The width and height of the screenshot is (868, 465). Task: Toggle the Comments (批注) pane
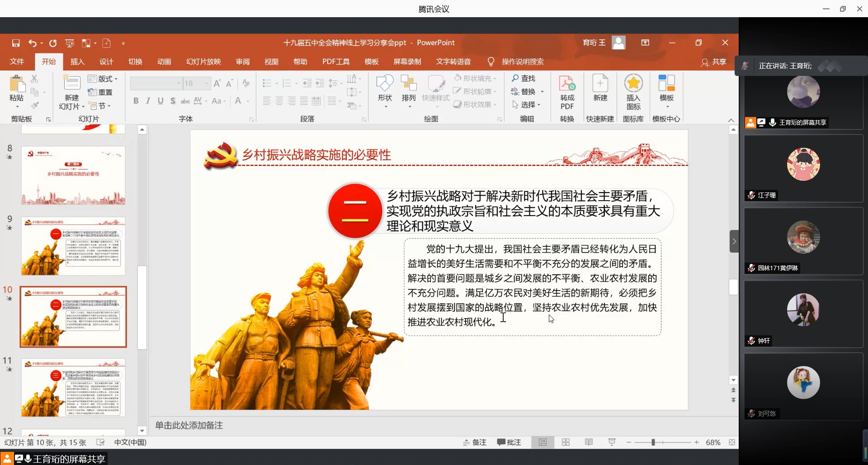[x=509, y=442]
